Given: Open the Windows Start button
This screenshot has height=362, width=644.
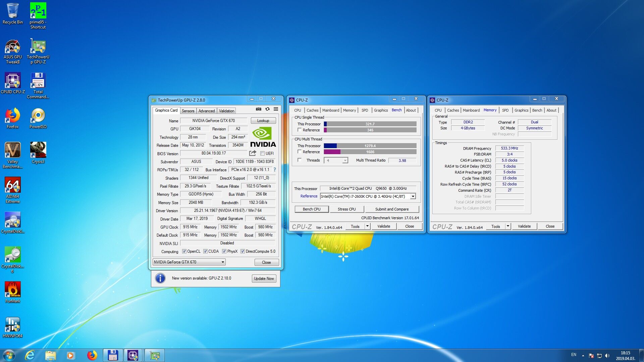Looking at the screenshot, I should pos(9,355).
